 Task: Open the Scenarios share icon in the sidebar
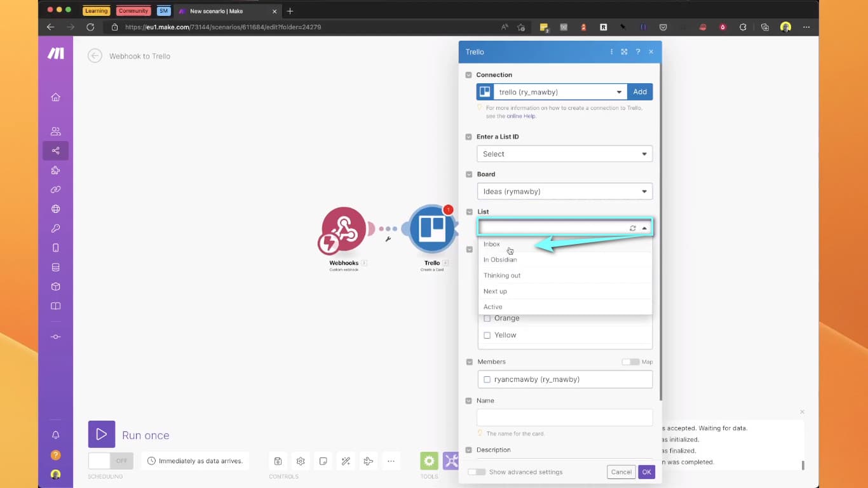click(56, 151)
